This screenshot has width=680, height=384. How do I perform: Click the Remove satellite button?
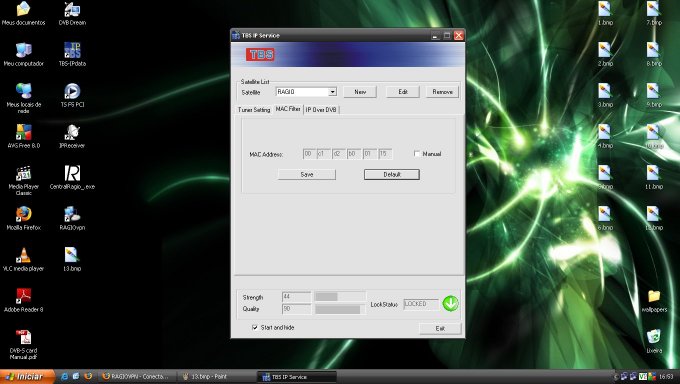tap(442, 92)
